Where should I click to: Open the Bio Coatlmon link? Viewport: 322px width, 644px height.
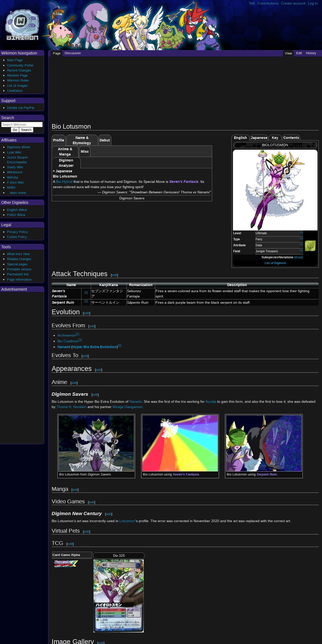[68, 341]
